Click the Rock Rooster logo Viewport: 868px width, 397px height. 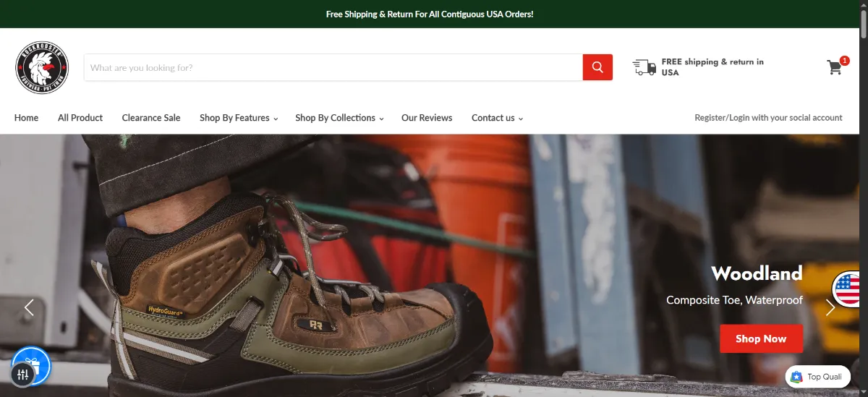[x=42, y=67]
